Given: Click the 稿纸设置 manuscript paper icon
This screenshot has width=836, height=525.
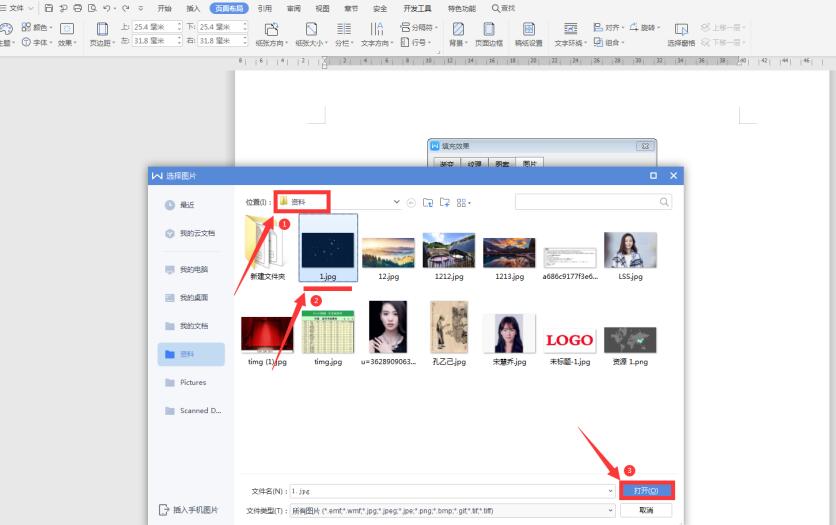Looking at the screenshot, I should 528,34.
